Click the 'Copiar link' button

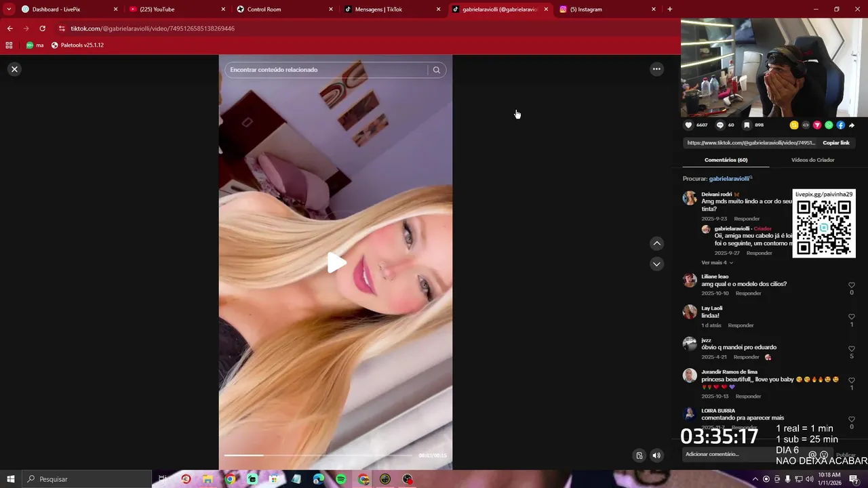pyautogui.click(x=835, y=143)
